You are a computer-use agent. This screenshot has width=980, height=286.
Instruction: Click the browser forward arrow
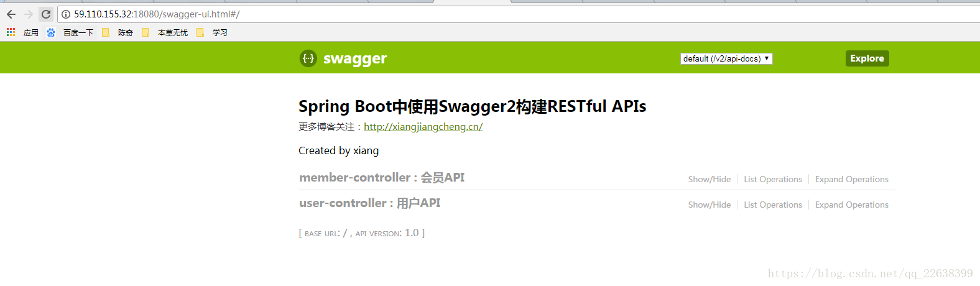29,14
